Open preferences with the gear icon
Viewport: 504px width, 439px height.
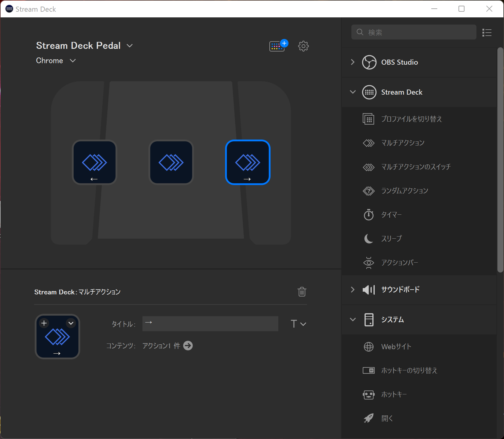303,46
